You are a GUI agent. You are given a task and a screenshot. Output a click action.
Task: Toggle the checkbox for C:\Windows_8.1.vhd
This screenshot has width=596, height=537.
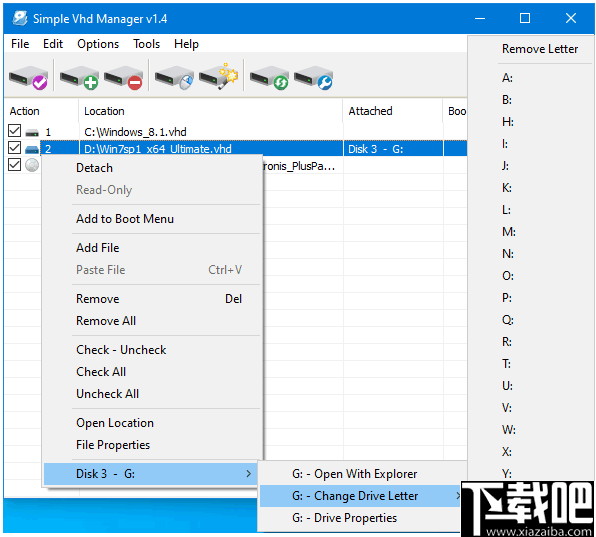tap(14, 131)
